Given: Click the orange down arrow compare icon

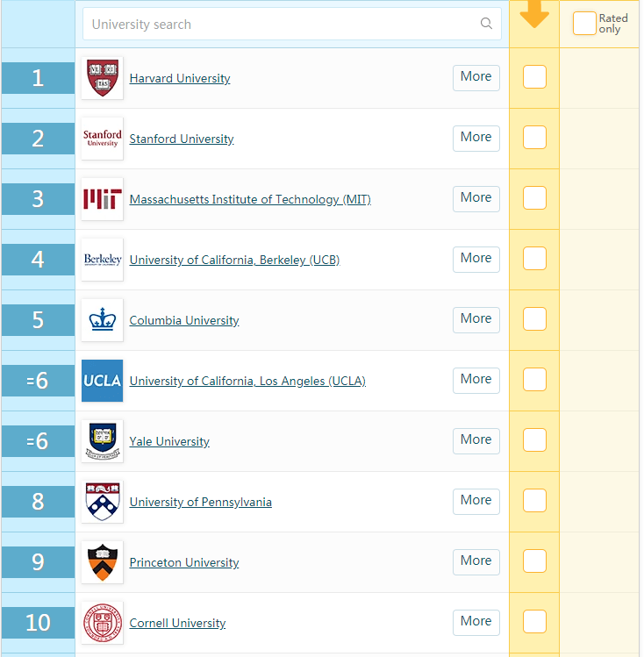Looking at the screenshot, I should (x=534, y=14).
